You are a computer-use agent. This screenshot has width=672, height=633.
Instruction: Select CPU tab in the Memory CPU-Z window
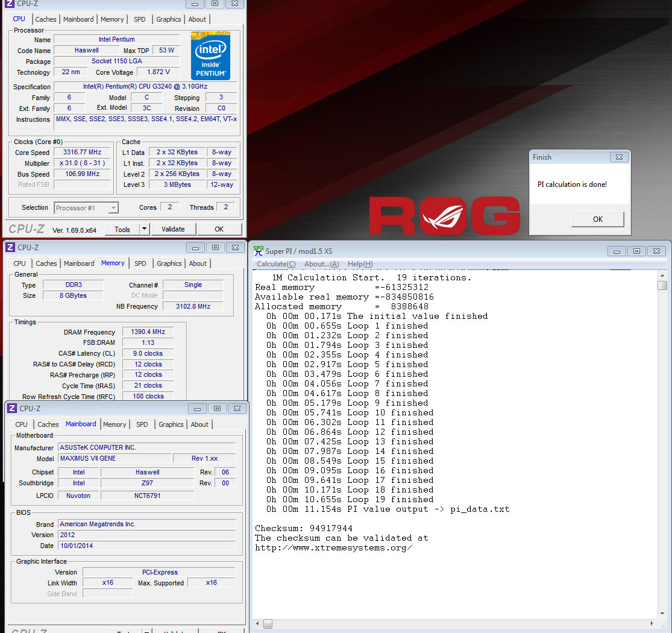[19, 263]
